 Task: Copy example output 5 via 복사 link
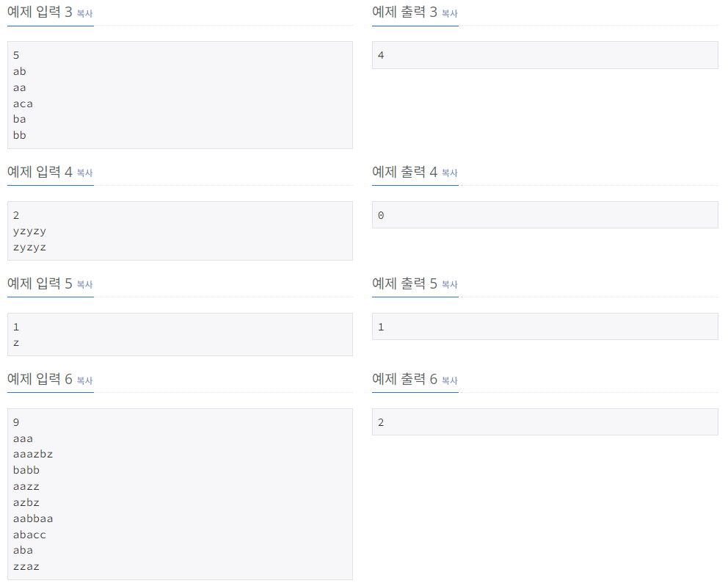(449, 284)
